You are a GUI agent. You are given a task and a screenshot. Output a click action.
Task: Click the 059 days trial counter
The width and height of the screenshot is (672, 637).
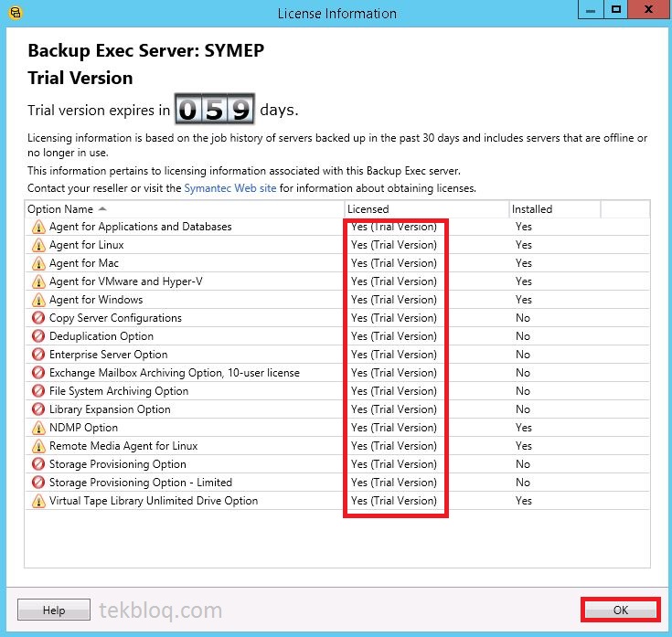click(x=214, y=110)
